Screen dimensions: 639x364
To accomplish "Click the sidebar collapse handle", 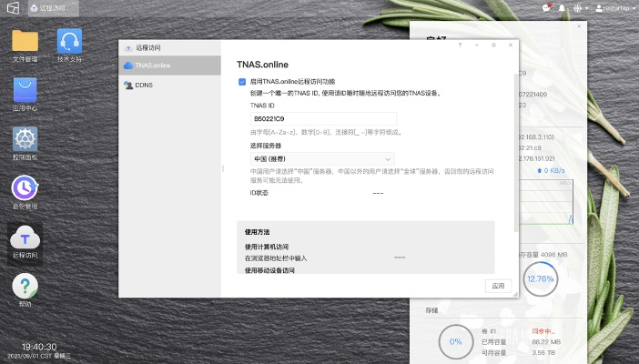I will point(222,168).
